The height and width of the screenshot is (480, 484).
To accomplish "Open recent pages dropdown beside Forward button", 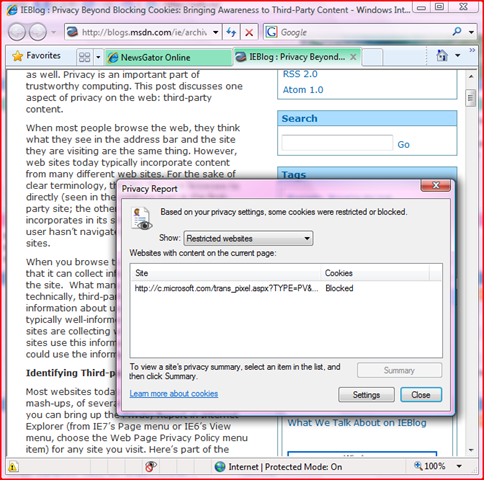I will click(x=54, y=32).
